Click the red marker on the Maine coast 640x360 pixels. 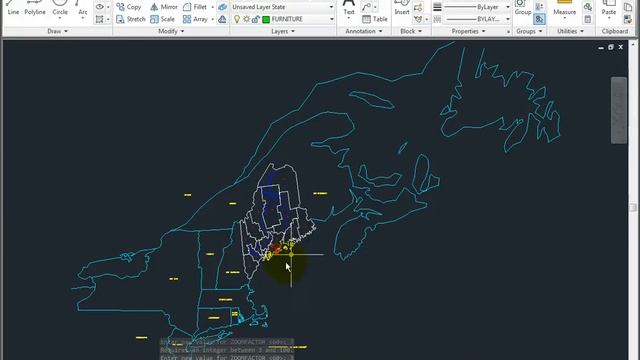(276, 248)
